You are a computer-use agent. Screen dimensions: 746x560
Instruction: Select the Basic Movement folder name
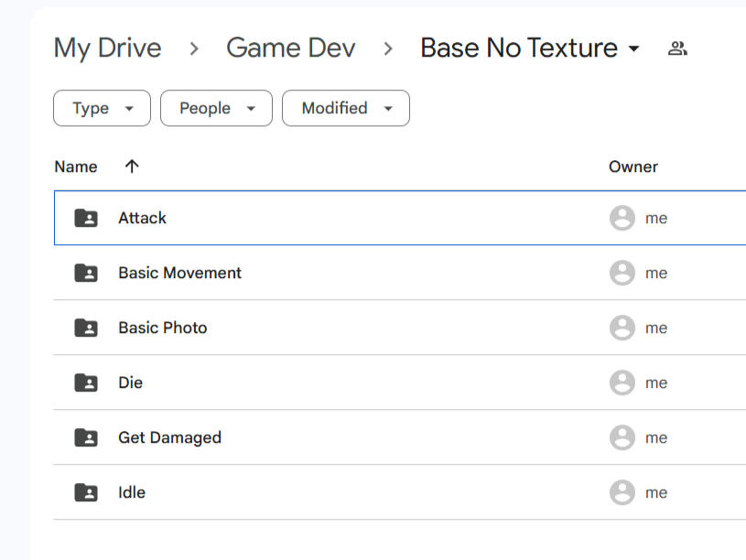pyautogui.click(x=179, y=273)
